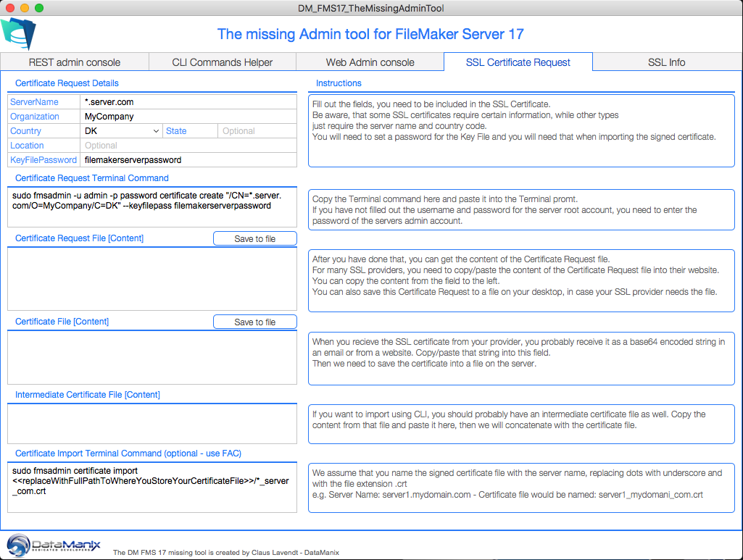743x560 pixels.
Task: Click the window title 'DM_FMS17_TheMissingAdminTool'
Action: coord(371,8)
